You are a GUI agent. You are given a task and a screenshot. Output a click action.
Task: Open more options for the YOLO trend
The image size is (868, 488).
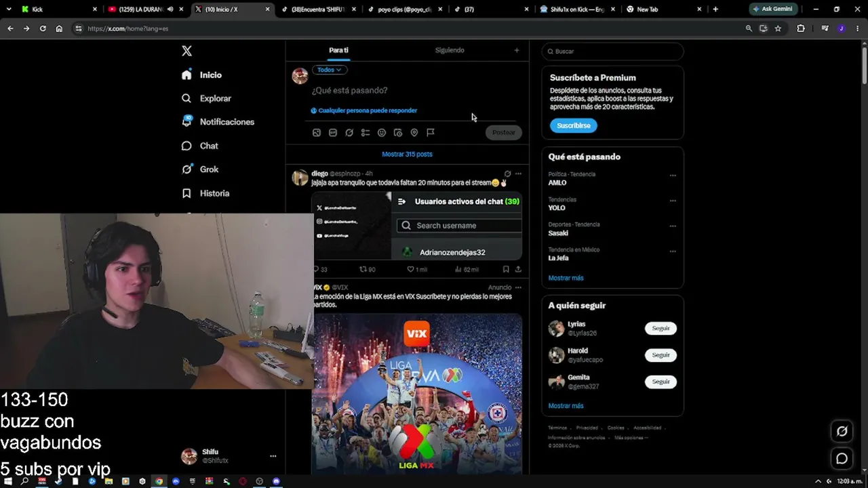pos(673,201)
